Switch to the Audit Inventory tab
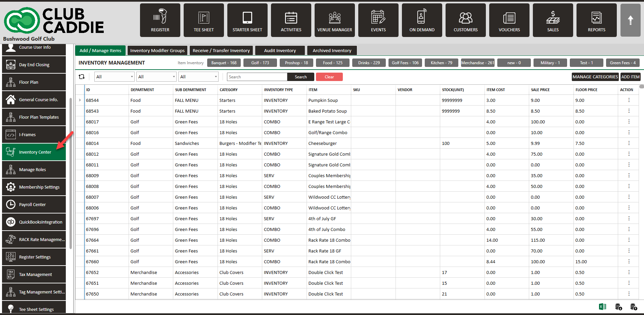The width and height of the screenshot is (644, 315). 280,50
